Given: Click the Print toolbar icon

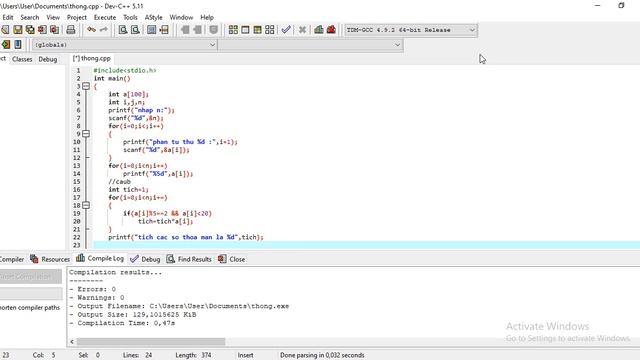Looking at the screenshot, I should tap(71, 30).
